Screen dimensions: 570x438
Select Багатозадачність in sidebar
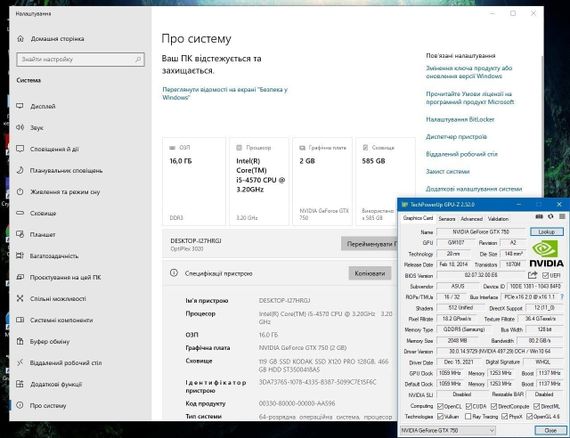(47, 256)
